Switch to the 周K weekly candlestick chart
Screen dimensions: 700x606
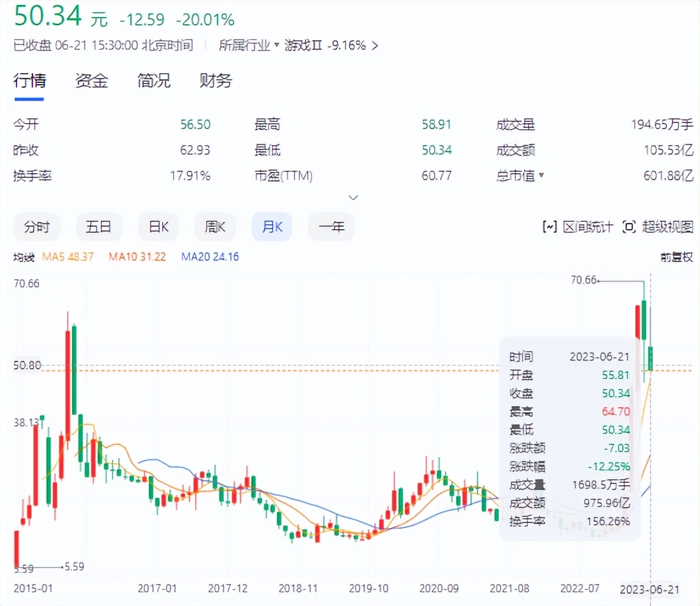coord(215,226)
